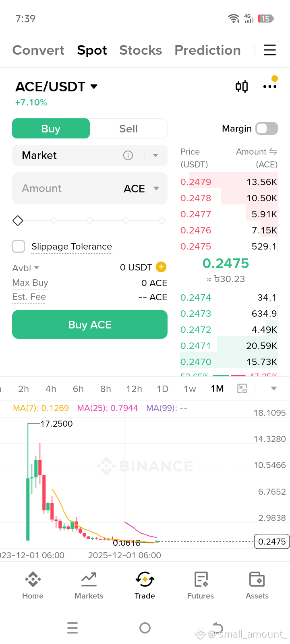Open the candlestick chart view icon

pos(242,87)
